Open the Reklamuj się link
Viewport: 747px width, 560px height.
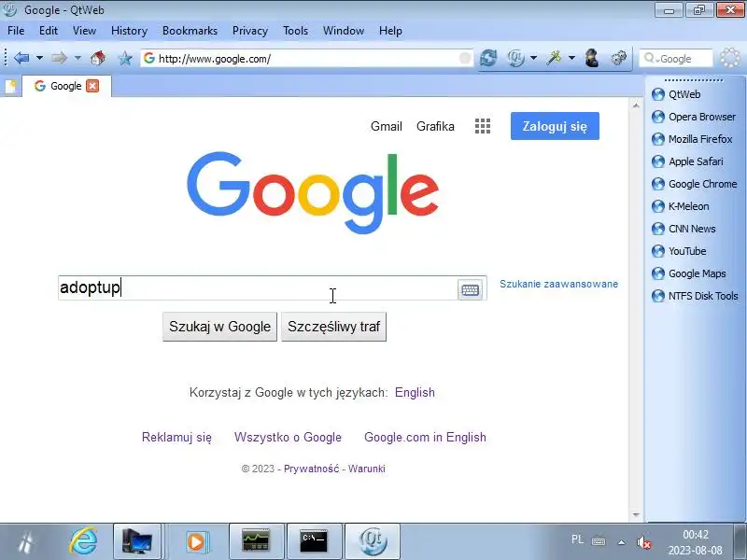[176, 437]
